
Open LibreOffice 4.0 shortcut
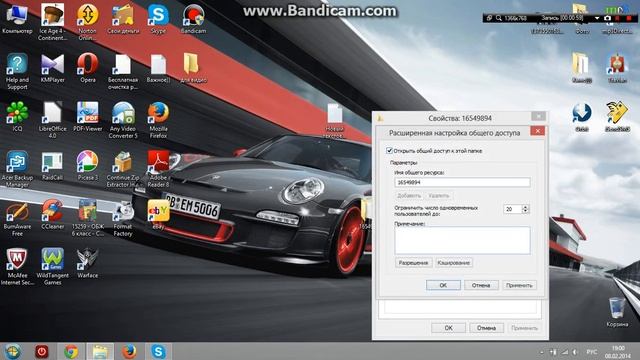click(52, 120)
